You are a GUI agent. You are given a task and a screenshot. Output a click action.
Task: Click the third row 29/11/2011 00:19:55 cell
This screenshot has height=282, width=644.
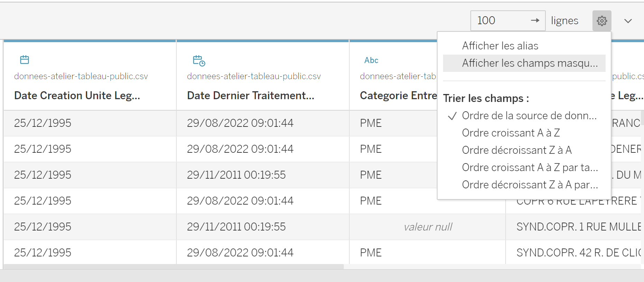tap(263, 175)
